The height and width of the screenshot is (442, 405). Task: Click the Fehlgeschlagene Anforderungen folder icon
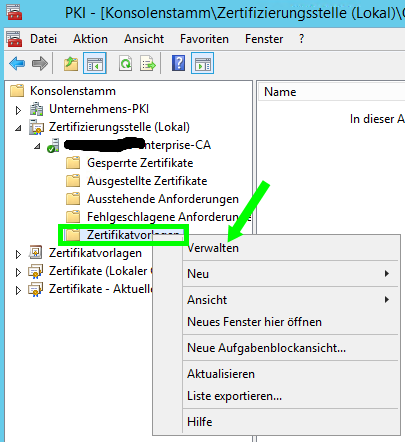[73, 217]
